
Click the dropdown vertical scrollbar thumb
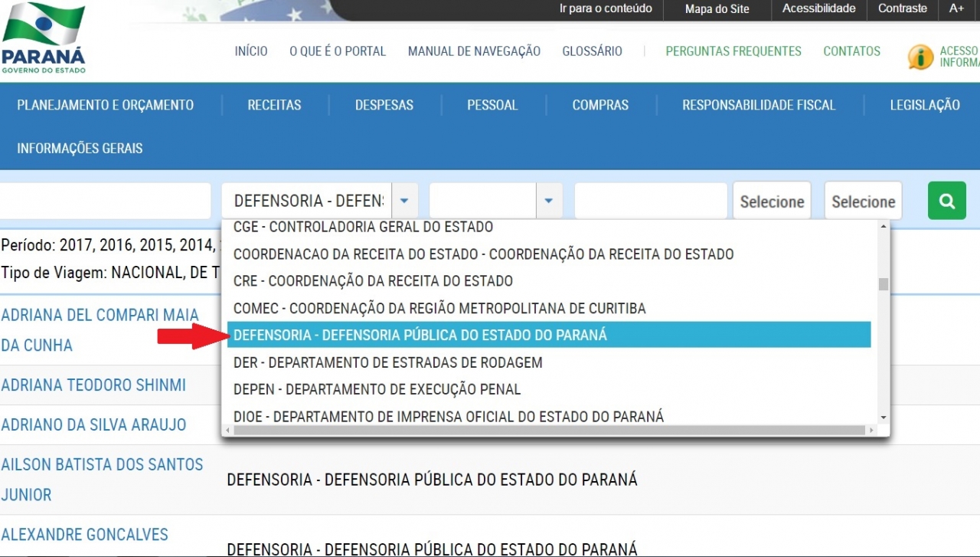click(x=884, y=284)
